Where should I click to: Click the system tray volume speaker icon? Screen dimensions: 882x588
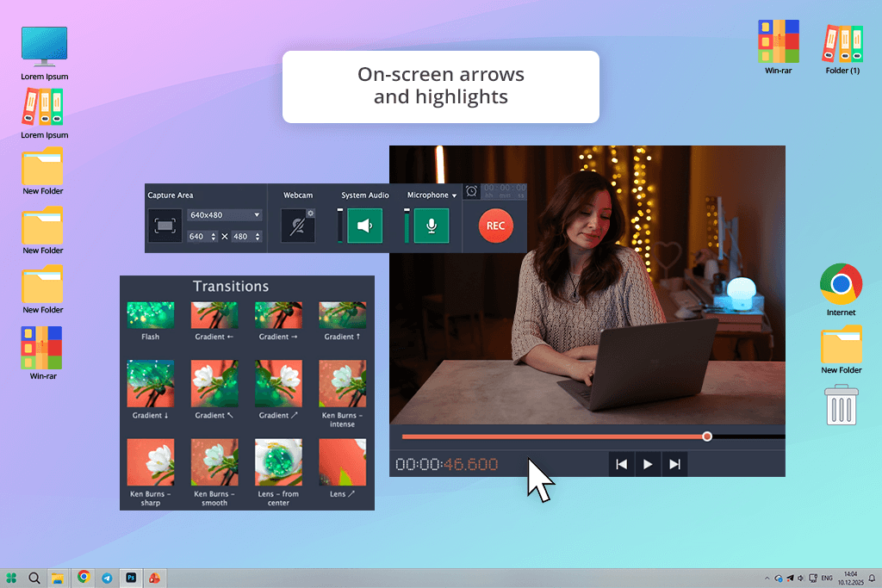pyautogui.click(x=801, y=578)
